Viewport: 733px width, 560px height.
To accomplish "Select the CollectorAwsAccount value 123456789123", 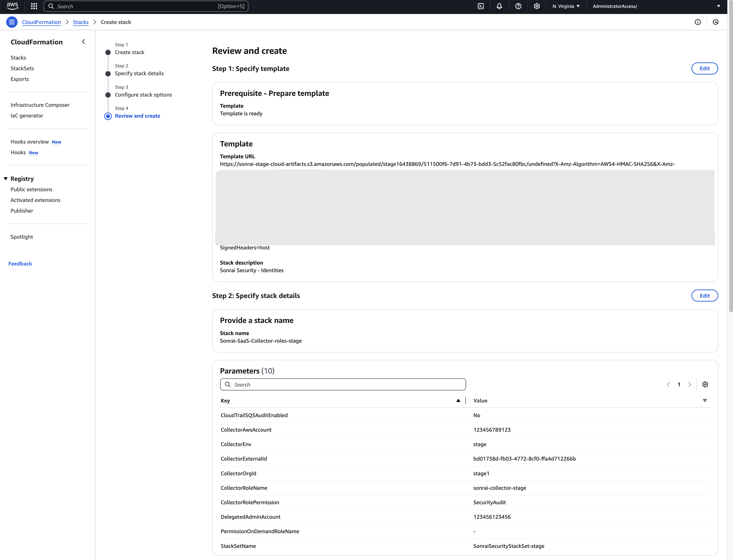I will pos(492,430).
